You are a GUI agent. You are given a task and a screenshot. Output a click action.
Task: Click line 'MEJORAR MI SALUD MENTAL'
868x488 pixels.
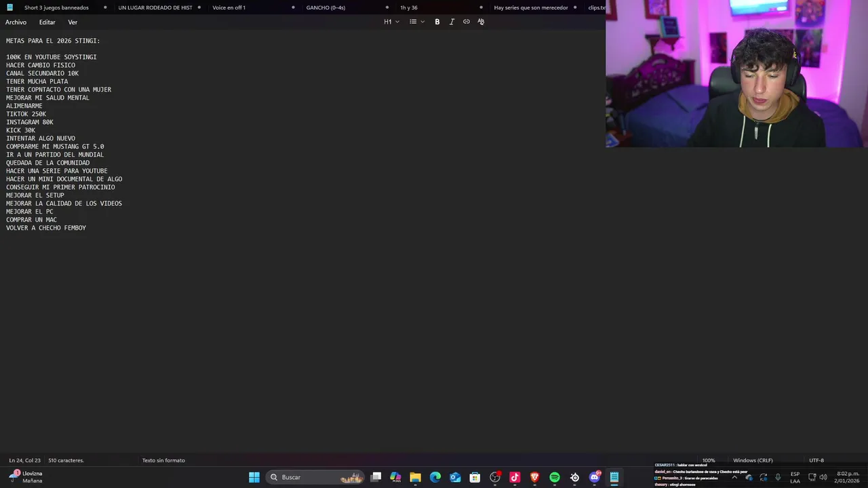[x=48, y=98]
